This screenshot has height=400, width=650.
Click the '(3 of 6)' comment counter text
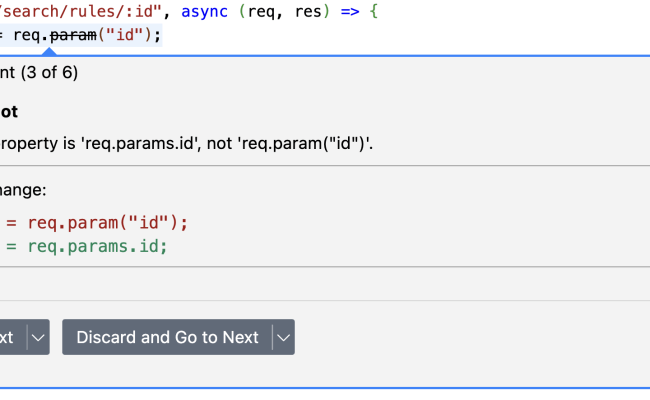coord(49,73)
